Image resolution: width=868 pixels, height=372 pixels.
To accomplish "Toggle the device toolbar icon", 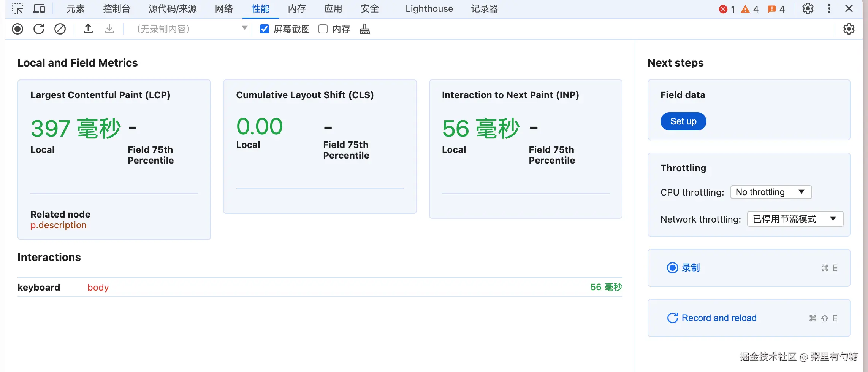I will coord(39,9).
